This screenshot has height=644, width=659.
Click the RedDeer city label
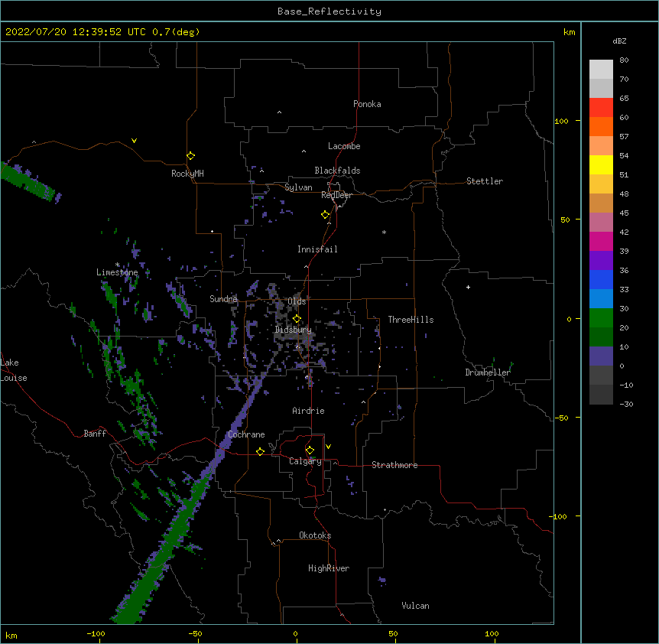[336, 195]
